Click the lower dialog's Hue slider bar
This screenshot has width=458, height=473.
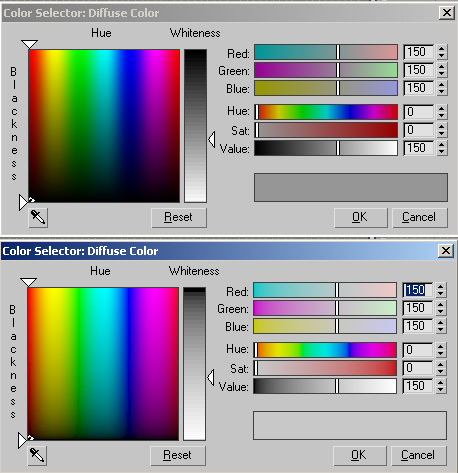pyautogui.click(x=325, y=350)
